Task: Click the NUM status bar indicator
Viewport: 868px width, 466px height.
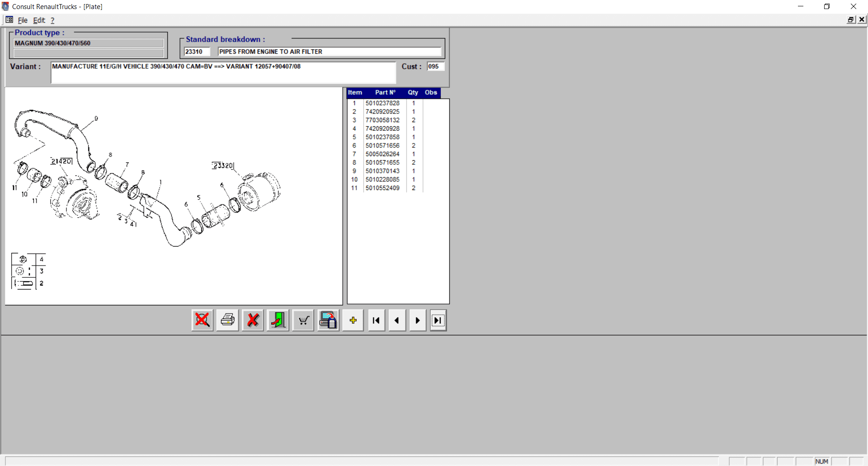Action: pos(822,461)
